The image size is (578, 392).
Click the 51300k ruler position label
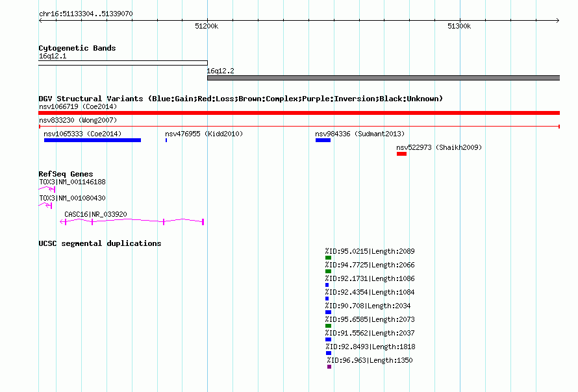click(x=459, y=26)
